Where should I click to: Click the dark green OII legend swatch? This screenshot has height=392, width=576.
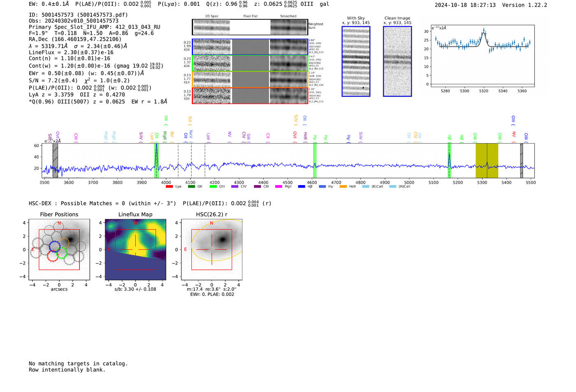point(191,187)
